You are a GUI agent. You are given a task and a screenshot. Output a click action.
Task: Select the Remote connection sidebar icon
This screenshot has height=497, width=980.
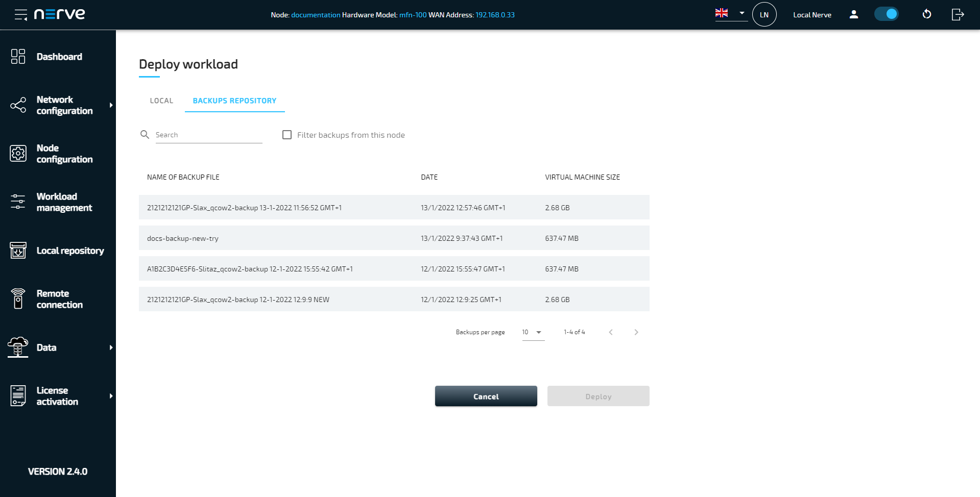[x=18, y=299]
